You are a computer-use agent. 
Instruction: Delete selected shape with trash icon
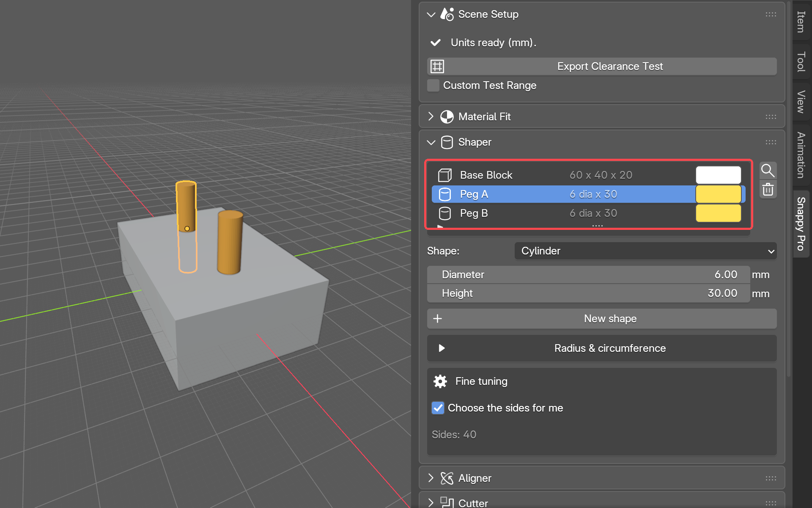point(768,189)
